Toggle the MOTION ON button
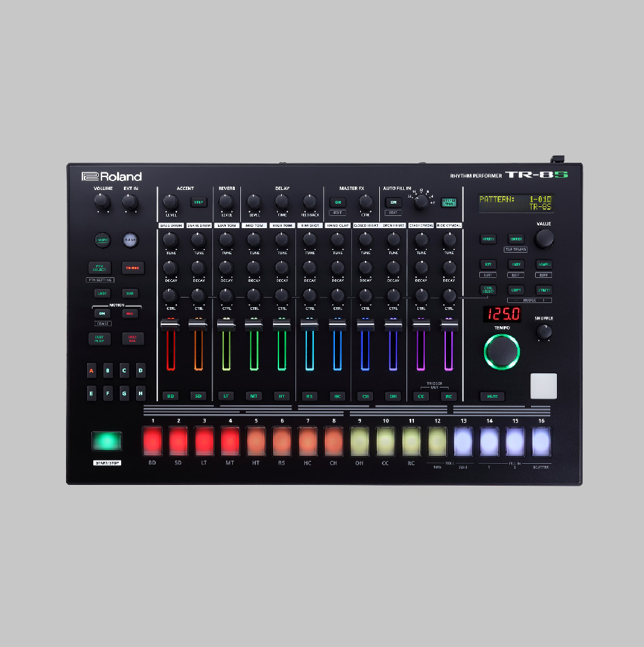Screen dimensions: 644x647 102,313
